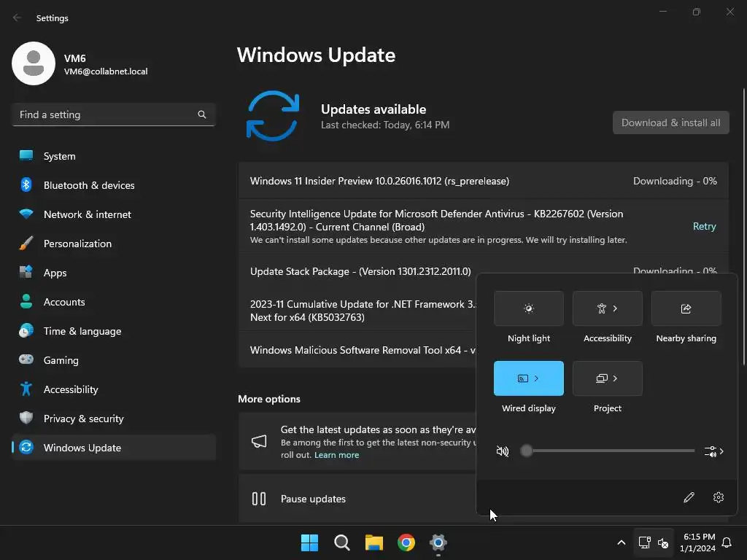Image resolution: width=747 pixels, height=560 pixels.
Task: Open File Explorer from taskbar
Action: click(374, 542)
